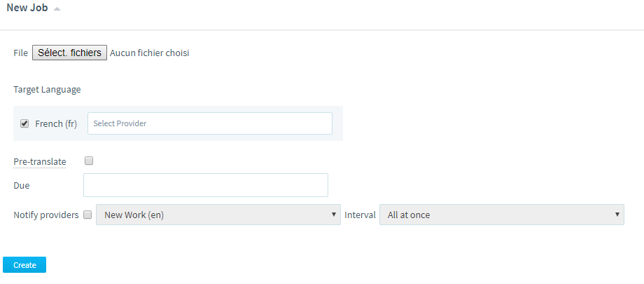Click the Pre-translate dotted label
644x284 pixels.
click(40, 162)
